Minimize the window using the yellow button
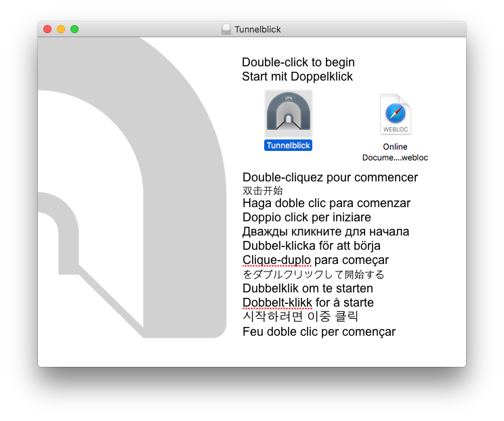This screenshot has width=504, height=421. point(61,29)
